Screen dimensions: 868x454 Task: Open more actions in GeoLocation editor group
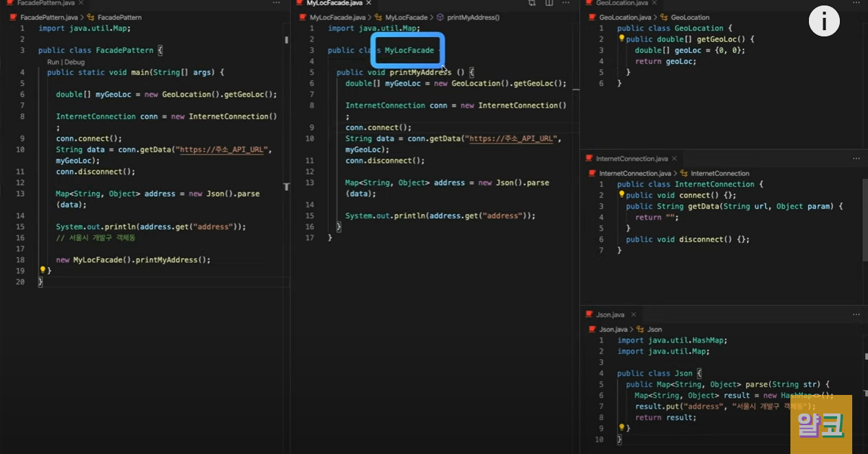(x=856, y=3)
